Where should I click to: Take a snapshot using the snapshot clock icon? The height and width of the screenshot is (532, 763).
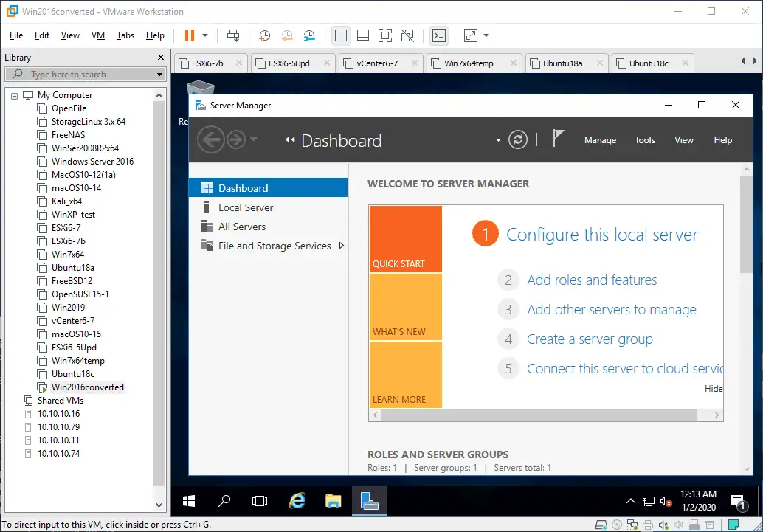(264, 35)
